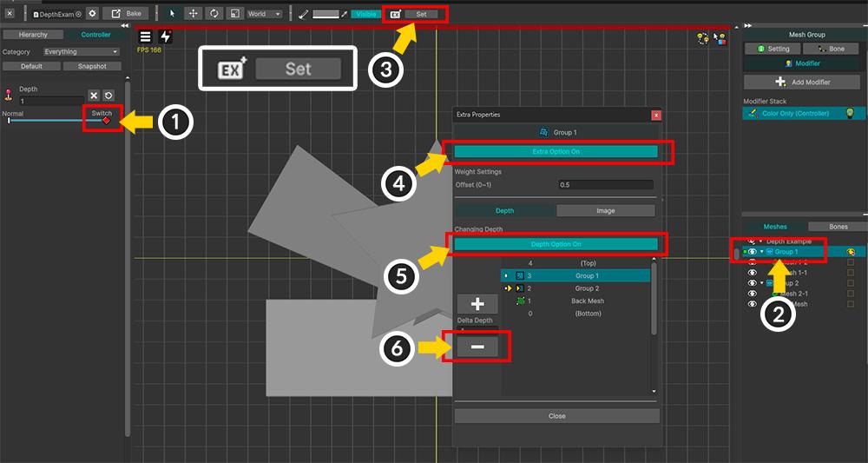Collapse the Group 2 tree arrow
868x463 pixels.
point(761,283)
